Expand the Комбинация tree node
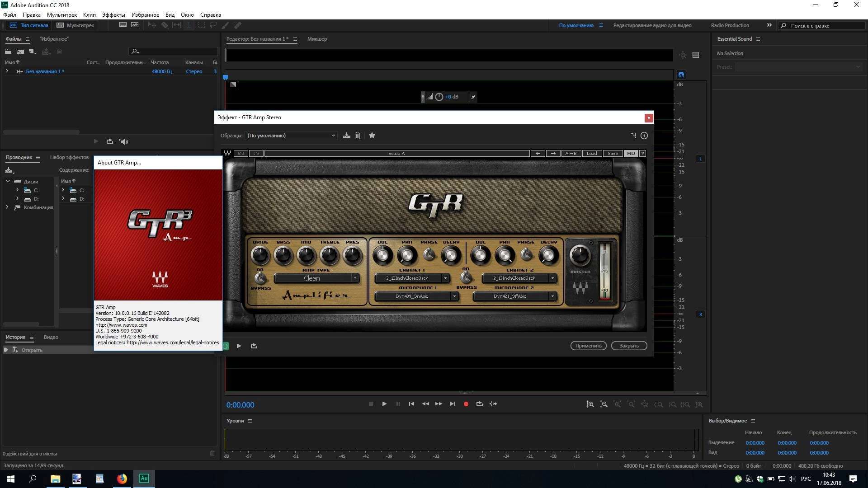This screenshot has width=868, height=488. tap(7, 207)
